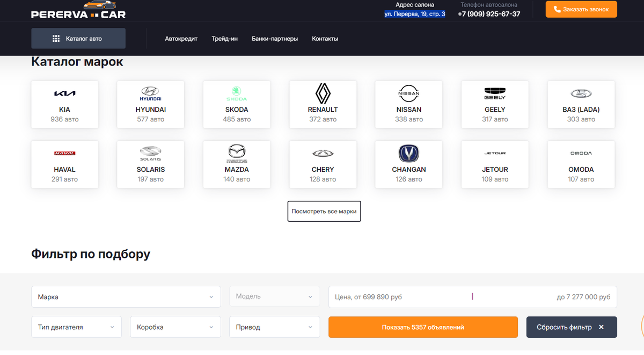Screen dimensions: 644x355
Task: Open the Привод dropdown
Action: pos(274,327)
